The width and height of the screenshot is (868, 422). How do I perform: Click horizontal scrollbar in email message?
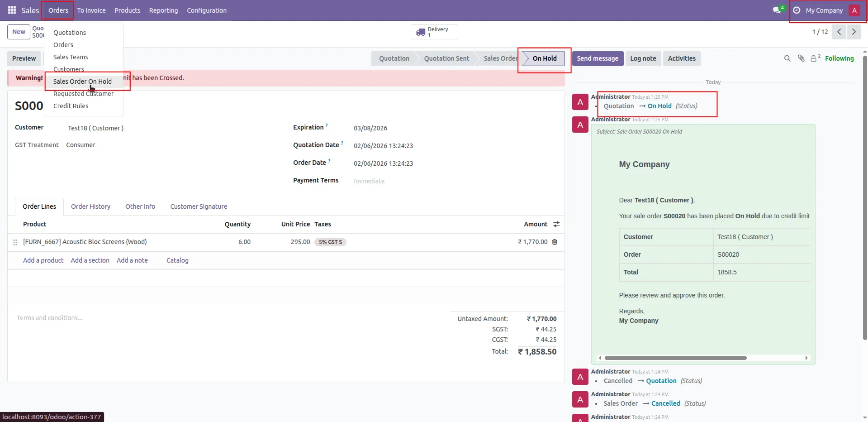(676, 358)
